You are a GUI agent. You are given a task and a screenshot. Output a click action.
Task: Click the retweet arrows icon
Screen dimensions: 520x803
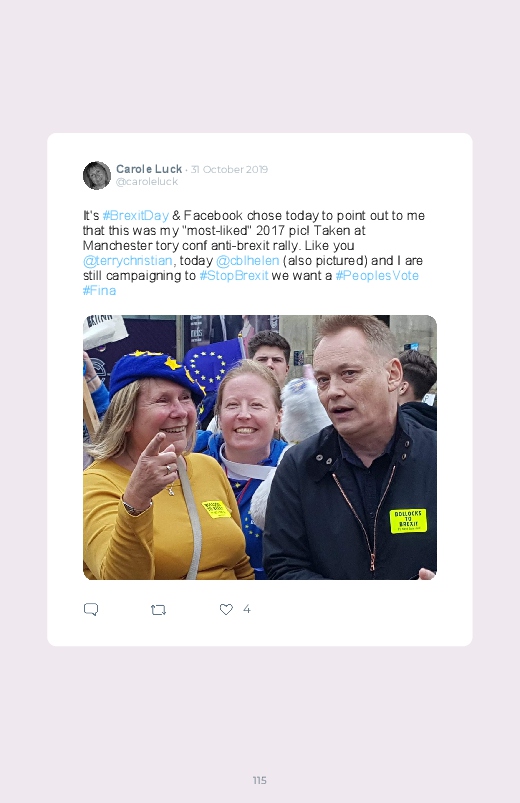click(x=158, y=609)
